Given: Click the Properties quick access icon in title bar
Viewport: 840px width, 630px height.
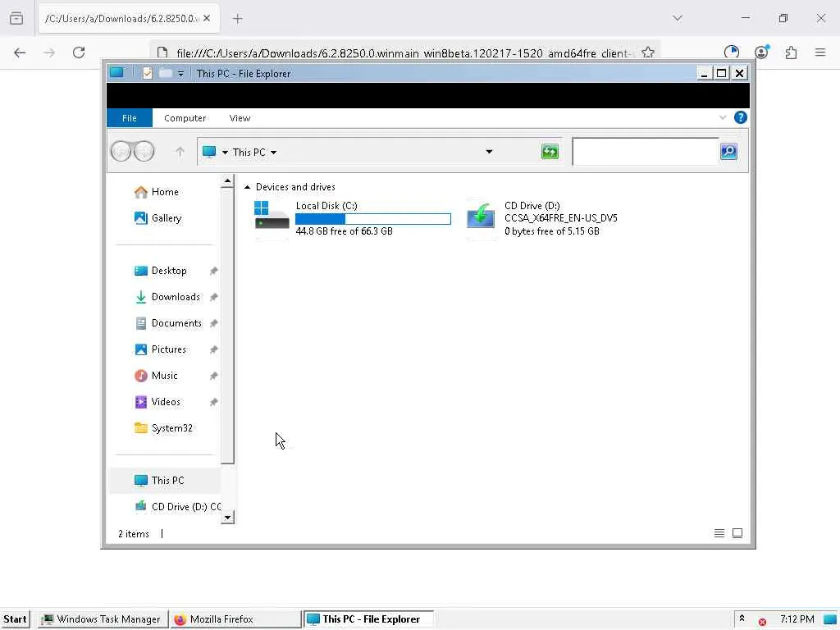Looking at the screenshot, I should point(148,73).
